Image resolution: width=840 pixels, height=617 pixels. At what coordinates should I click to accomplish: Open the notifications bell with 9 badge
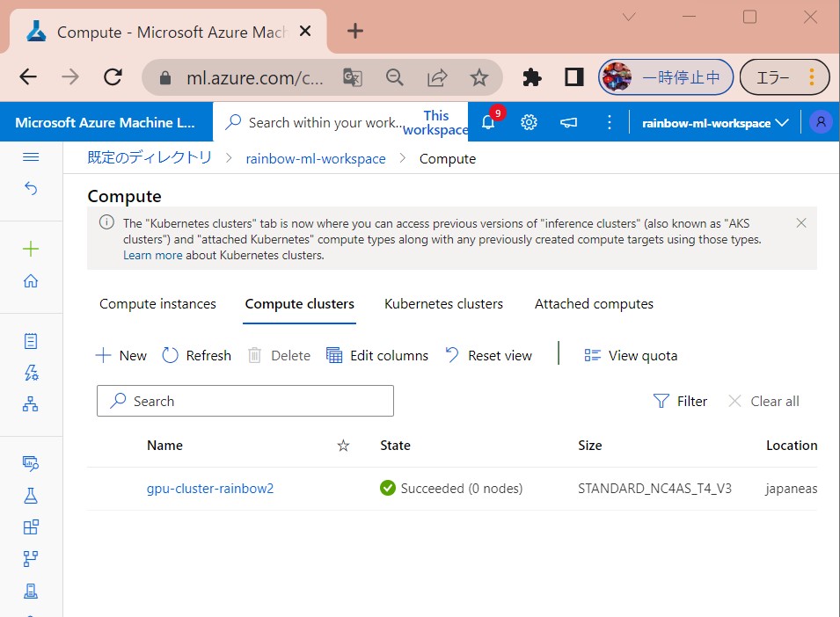pos(489,122)
